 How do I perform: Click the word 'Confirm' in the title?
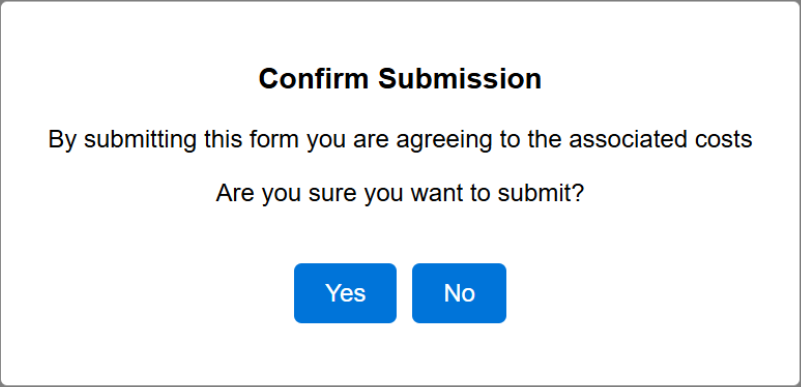point(314,79)
